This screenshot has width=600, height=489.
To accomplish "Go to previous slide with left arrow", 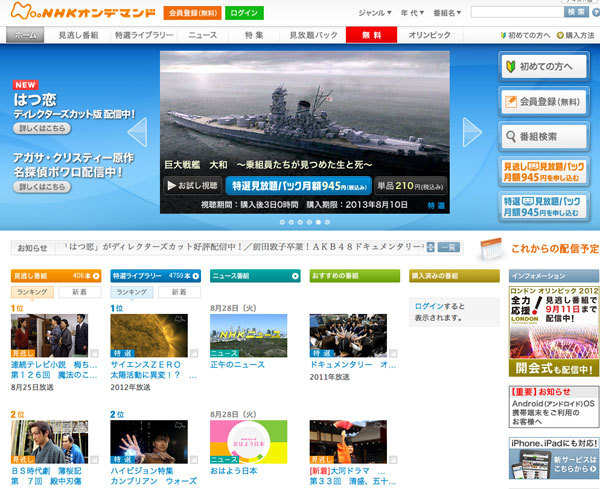I will (139, 130).
